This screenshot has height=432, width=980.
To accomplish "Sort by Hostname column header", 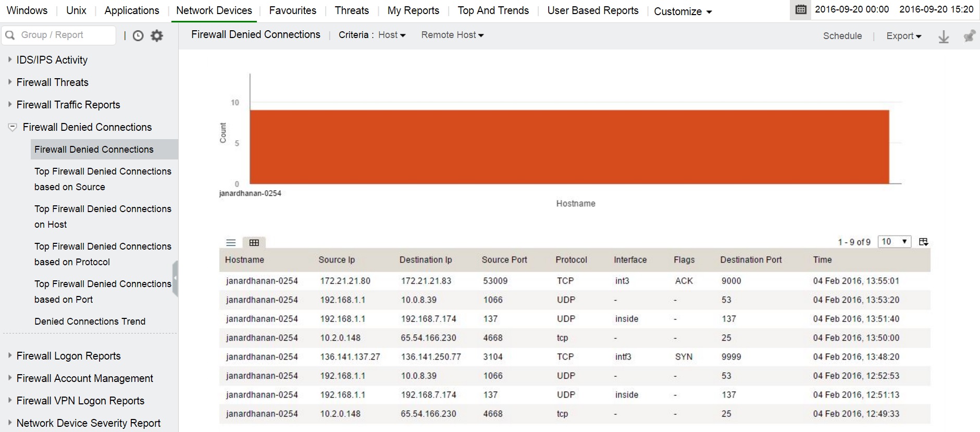I will coord(244,260).
